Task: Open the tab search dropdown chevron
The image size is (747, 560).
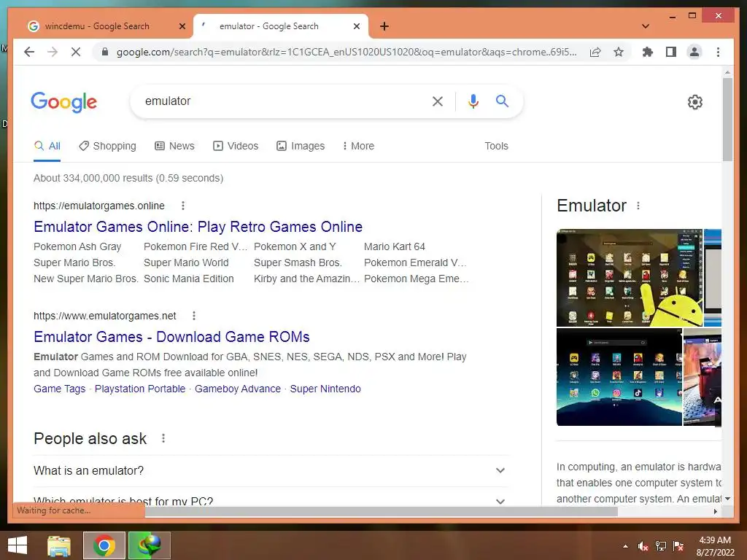Action: pos(646,26)
